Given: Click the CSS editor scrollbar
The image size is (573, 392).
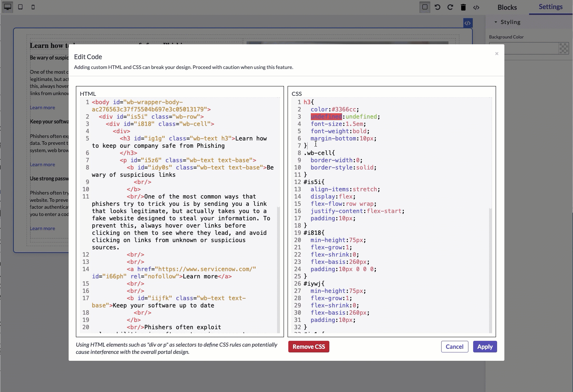Looking at the screenshot, I should 490,270.
